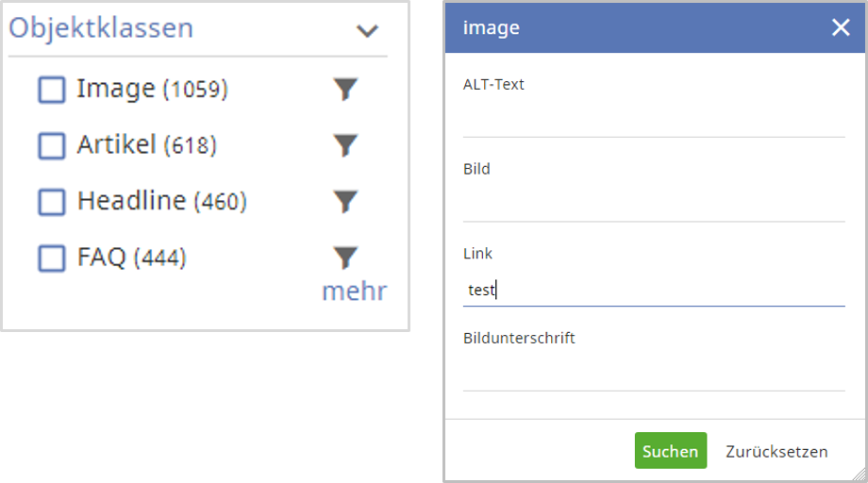Open the filter for Artikel class
Image resolution: width=868 pixels, height=483 pixels.
(x=346, y=145)
